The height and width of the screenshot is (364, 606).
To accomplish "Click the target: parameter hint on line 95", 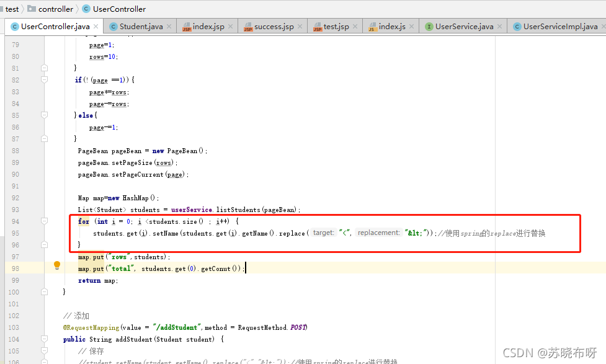I will pos(324,233).
